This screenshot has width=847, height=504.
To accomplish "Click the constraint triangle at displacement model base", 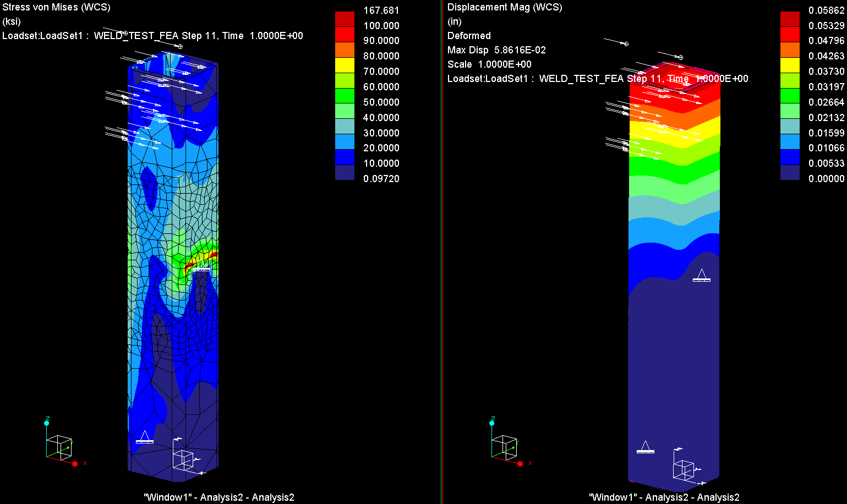I will [x=646, y=447].
